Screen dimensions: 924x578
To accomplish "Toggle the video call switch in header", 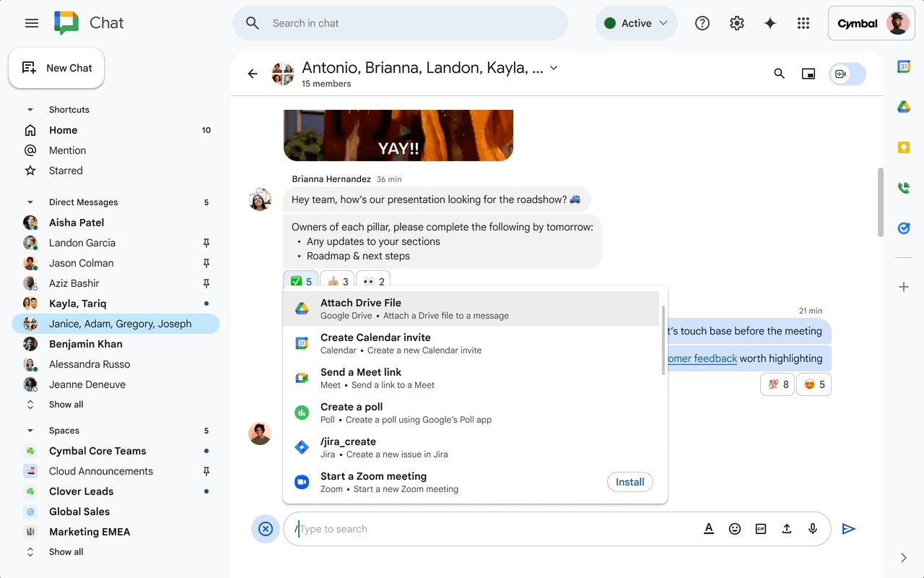I will click(x=847, y=74).
